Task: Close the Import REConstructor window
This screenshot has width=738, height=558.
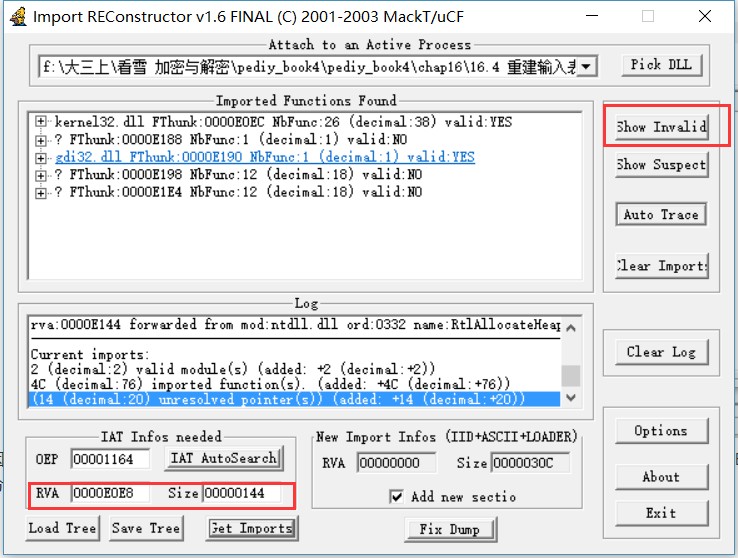Action: 705,16
